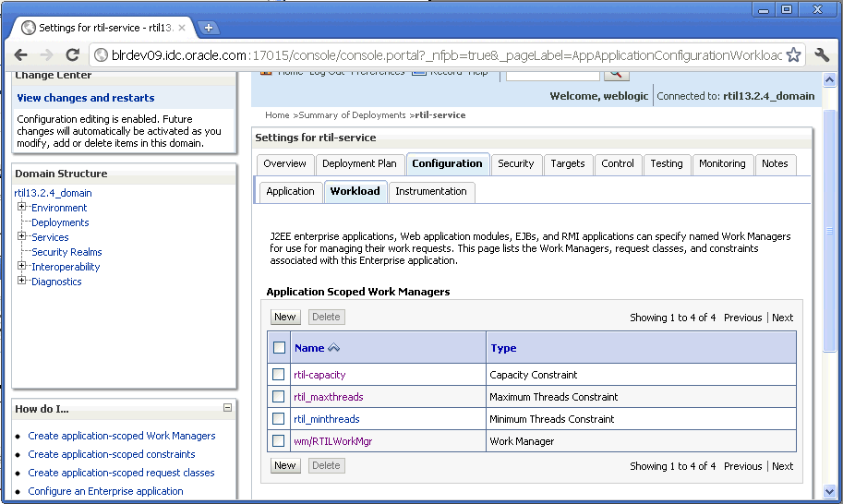The image size is (843, 504).
Task: Open the rtil13.2.4_domain link in Domain Structure
Action: click(53, 193)
